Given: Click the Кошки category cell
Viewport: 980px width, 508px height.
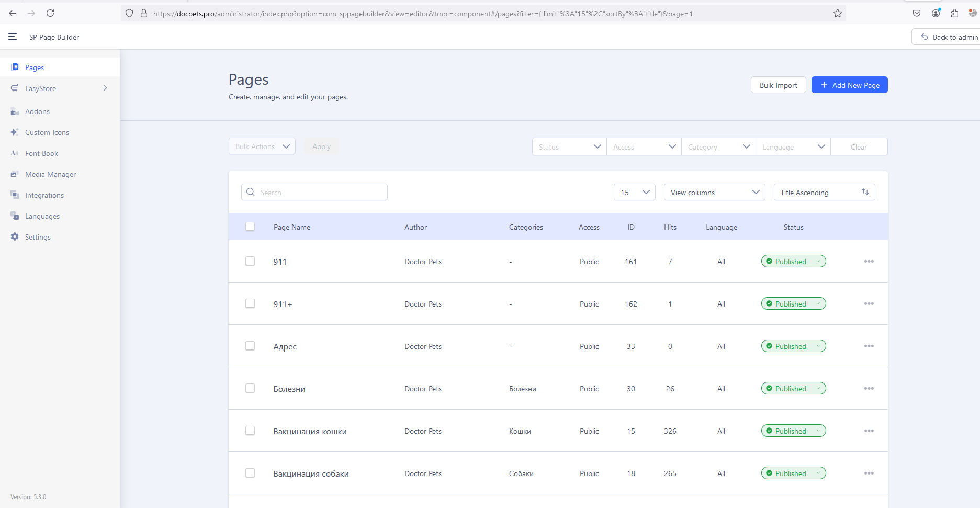Looking at the screenshot, I should point(520,431).
